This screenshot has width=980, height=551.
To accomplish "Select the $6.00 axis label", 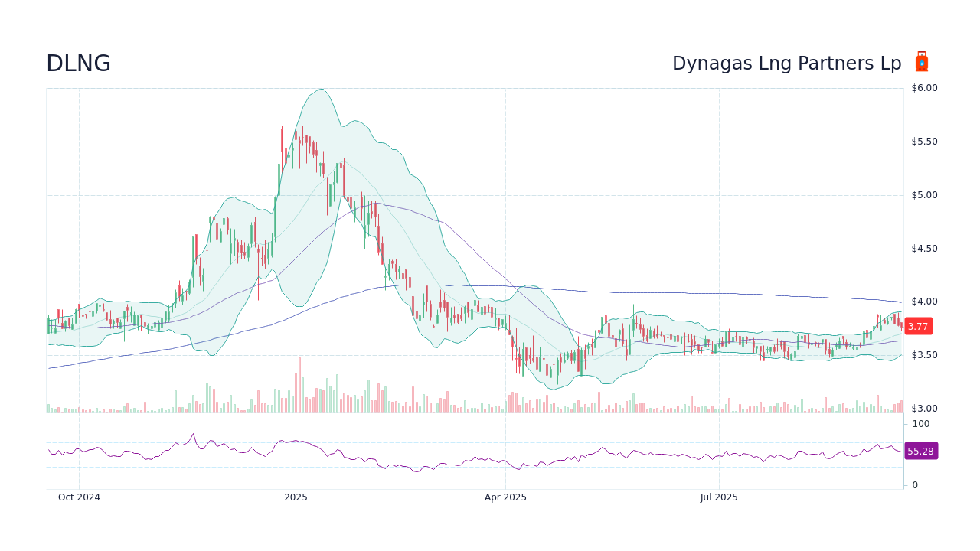I will [x=923, y=87].
